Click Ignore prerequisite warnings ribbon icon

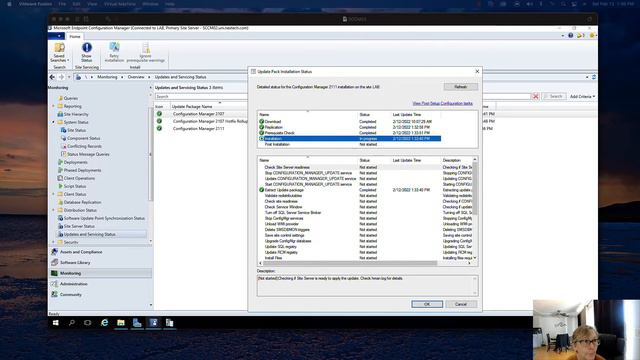coord(146,52)
